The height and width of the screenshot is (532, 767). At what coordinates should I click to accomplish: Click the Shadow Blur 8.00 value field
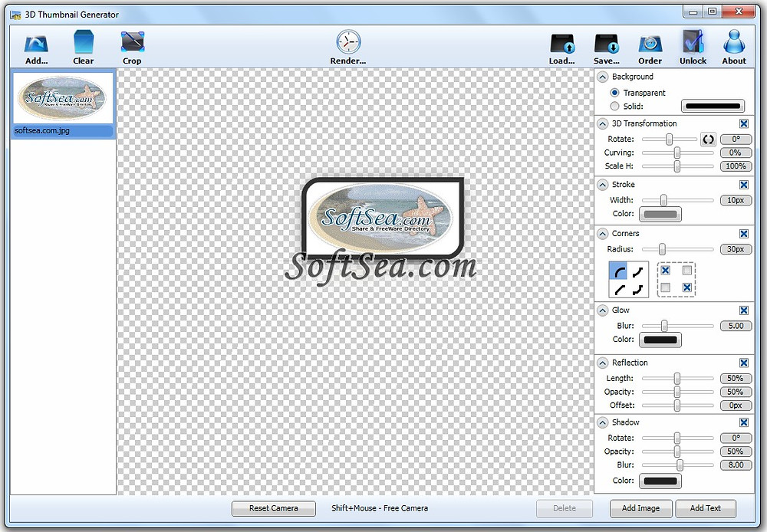[x=736, y=465]
